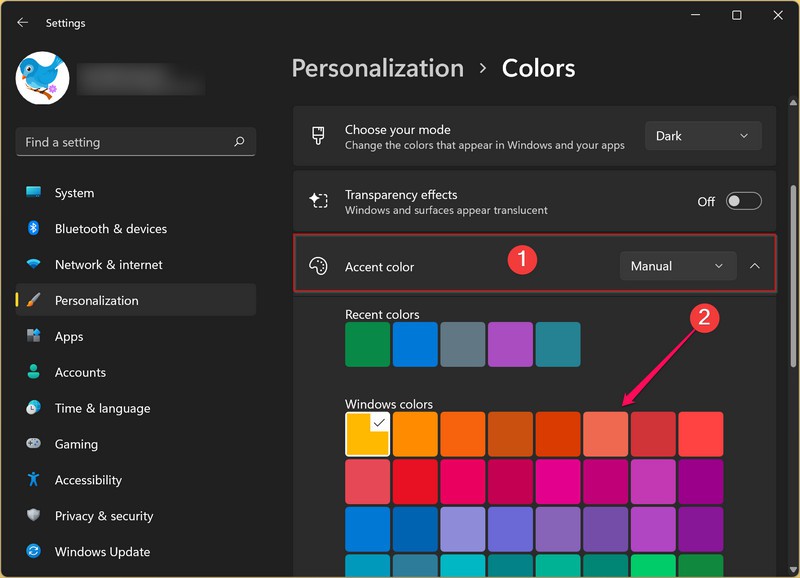The height and width of the screenshot is (578, 800).
Task: Click the System monitor icon
Action: [x=34, y=192]
